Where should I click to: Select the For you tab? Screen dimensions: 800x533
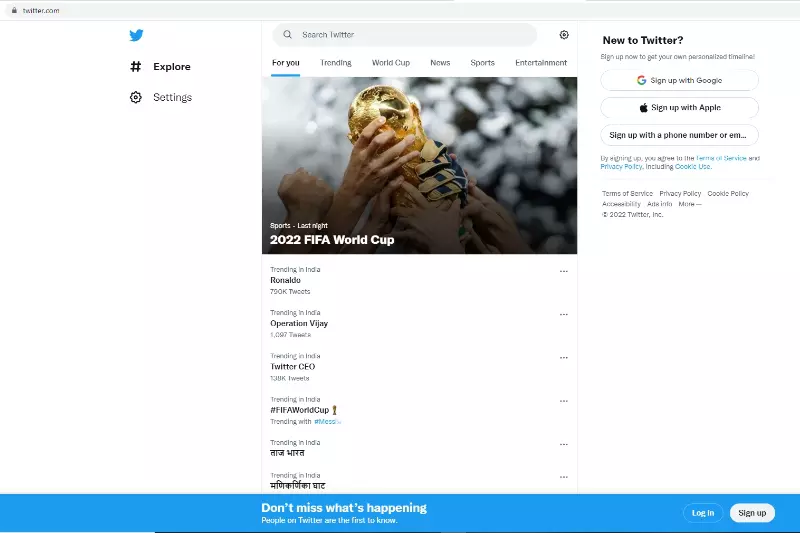tap(286, 63)
